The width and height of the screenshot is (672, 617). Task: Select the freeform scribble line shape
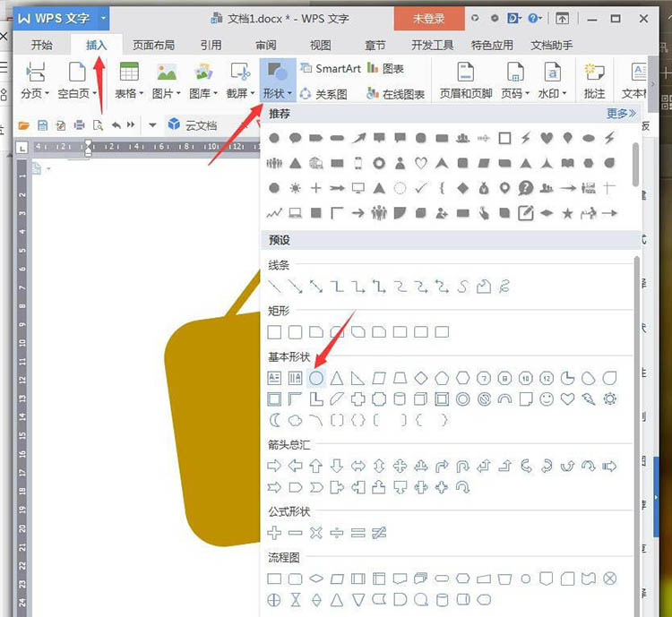pyautogui.click(x=504, y=287)
